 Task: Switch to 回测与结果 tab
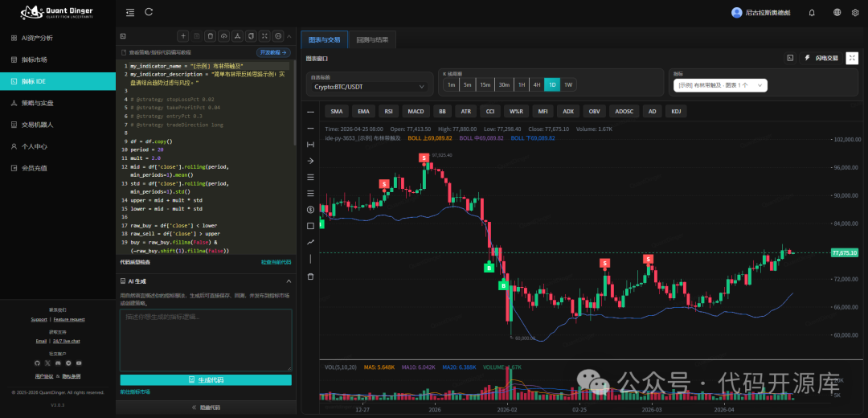coord(373,40)
